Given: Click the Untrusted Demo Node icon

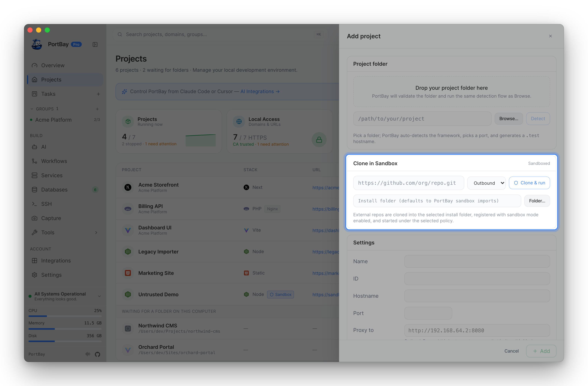Looking at the screenshot, I should point(128,294).
